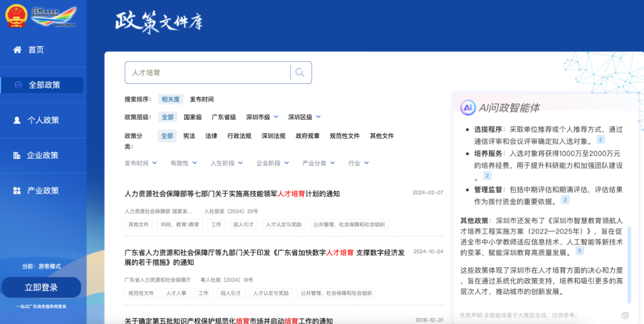Screen dimensions: 644x324
Task: Sort results by 发布时间 option
Action: coord(201,99)
